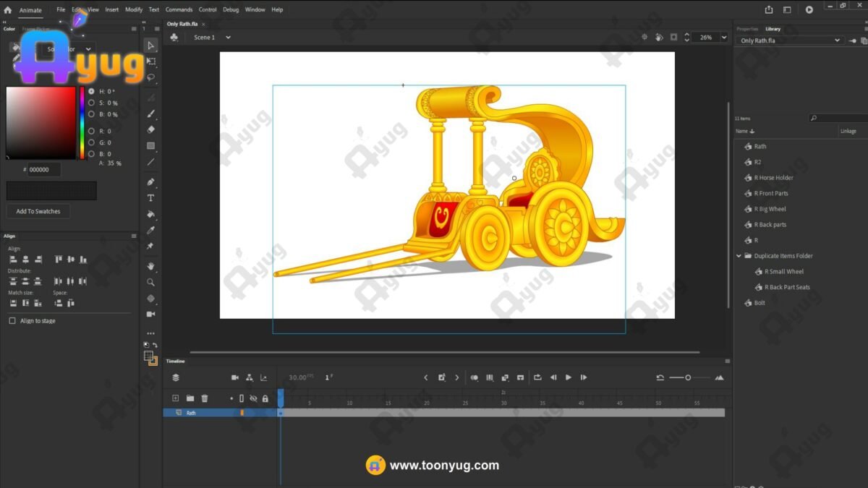Open the Edit Toolbar three-dots button

click(150, 333)
